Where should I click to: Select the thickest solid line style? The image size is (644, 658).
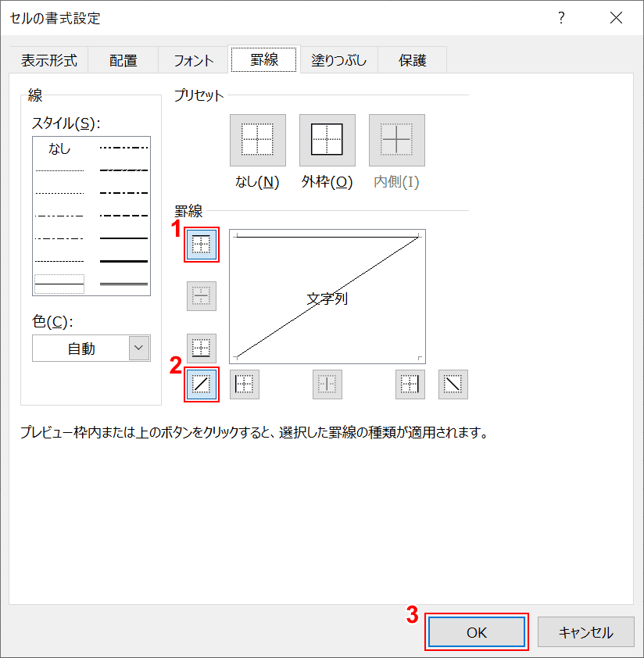[123, 261]
